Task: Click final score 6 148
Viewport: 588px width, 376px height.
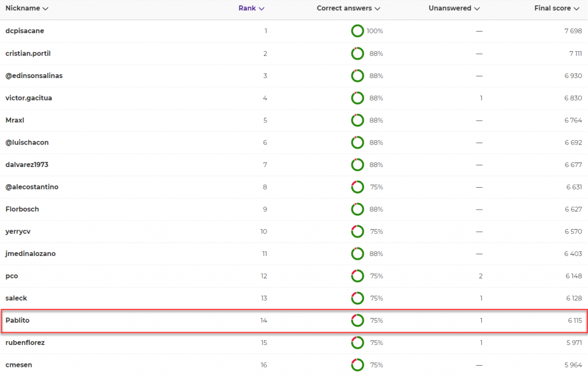Action: pyautogui.click(x=574, y=276)
